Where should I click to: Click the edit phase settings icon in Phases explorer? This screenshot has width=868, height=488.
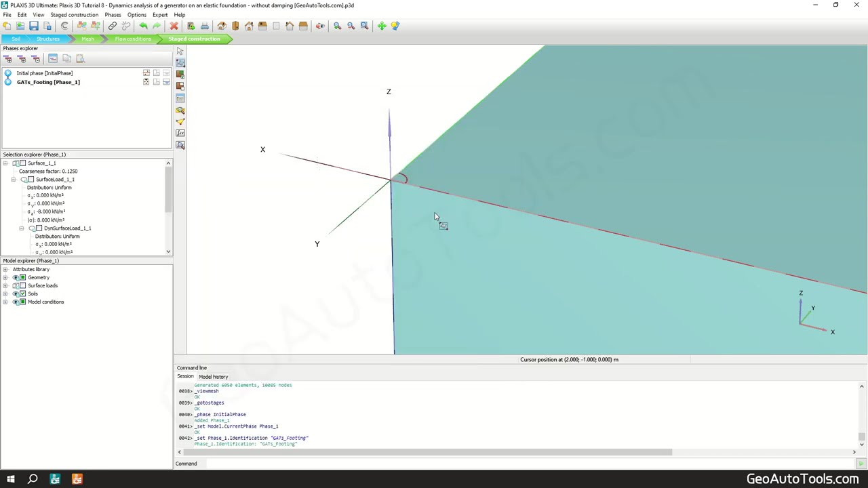coord(53,59)
